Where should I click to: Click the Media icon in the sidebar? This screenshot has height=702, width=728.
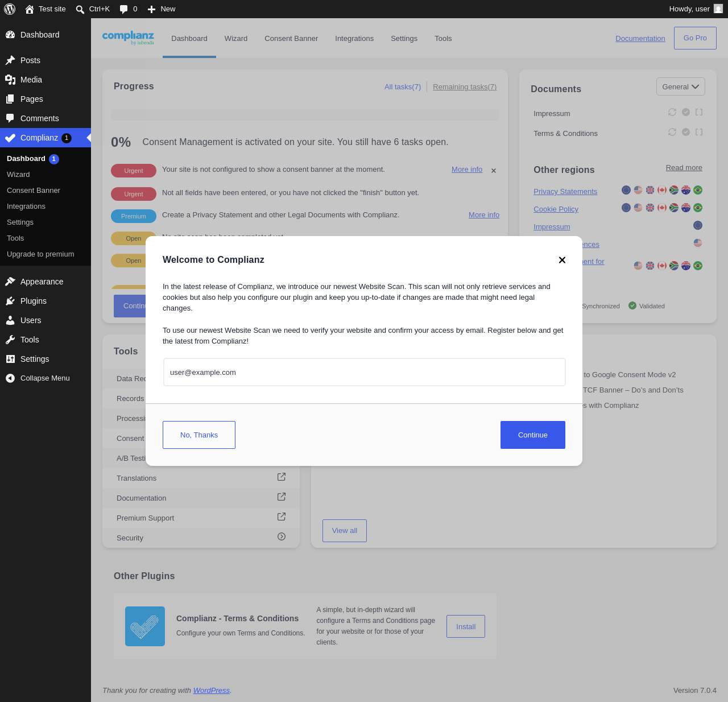pyautogui.click(x=10, y=80)
